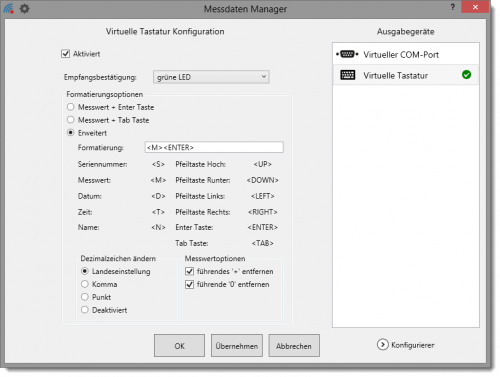Click the Virtueller COM-Port connector icon
500x377 pixels.
pos(347,54)
